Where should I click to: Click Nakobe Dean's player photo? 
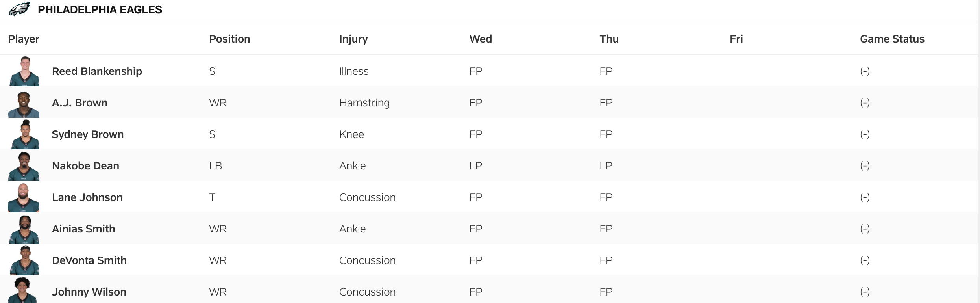click(24, 166)
